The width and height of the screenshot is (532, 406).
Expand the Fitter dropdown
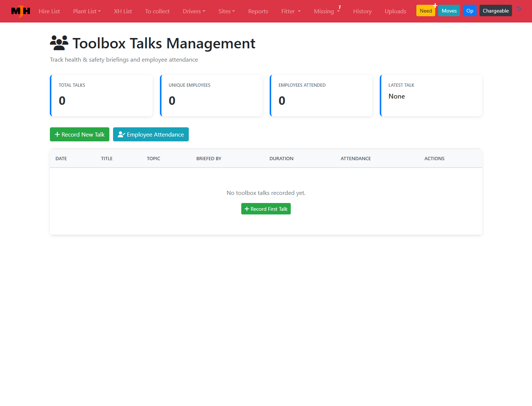coord(291,11)
